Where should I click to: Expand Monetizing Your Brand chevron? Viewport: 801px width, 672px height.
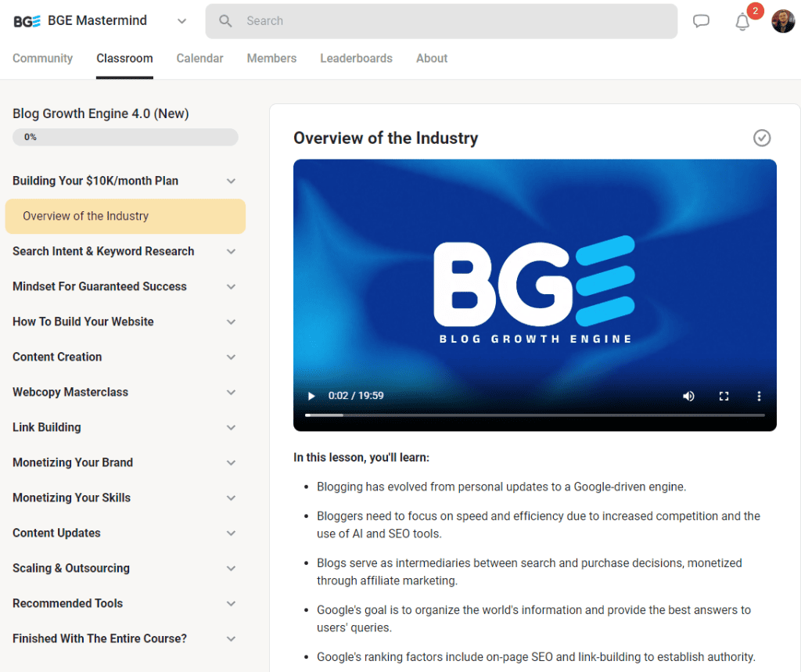[x=231, y=463]
